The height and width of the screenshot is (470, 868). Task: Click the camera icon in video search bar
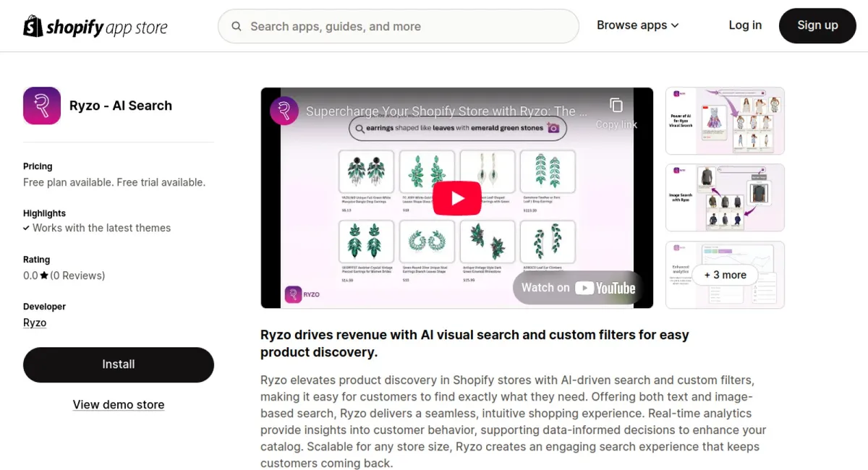tap(553, 128)
